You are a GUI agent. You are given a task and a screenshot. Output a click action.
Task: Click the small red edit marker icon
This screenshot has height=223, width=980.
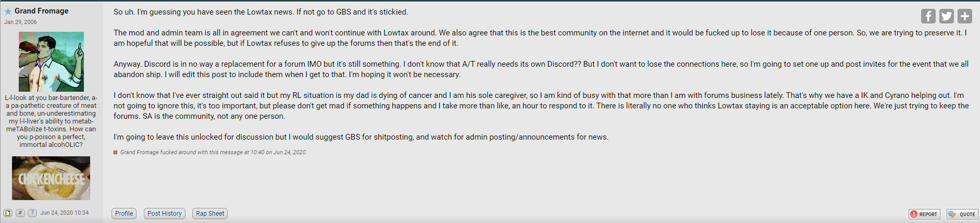click(116, 153)
